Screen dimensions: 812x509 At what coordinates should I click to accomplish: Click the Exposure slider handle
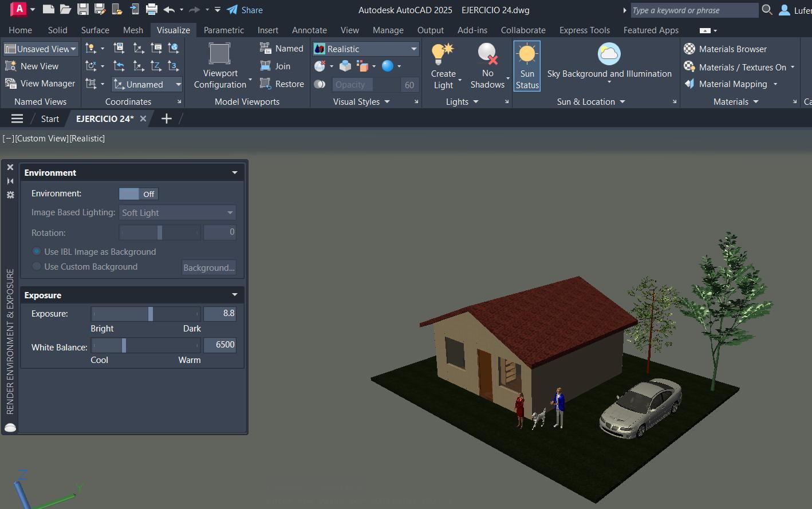[151, 314]
